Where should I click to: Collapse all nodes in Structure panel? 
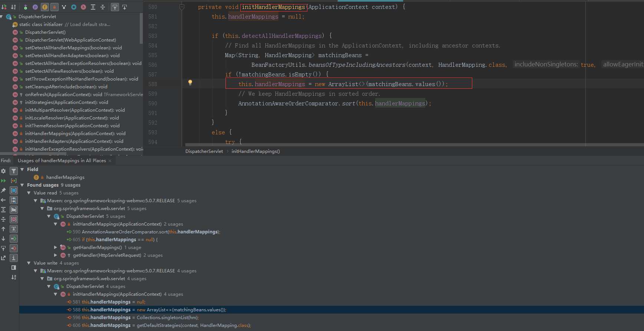coord(103,7)
